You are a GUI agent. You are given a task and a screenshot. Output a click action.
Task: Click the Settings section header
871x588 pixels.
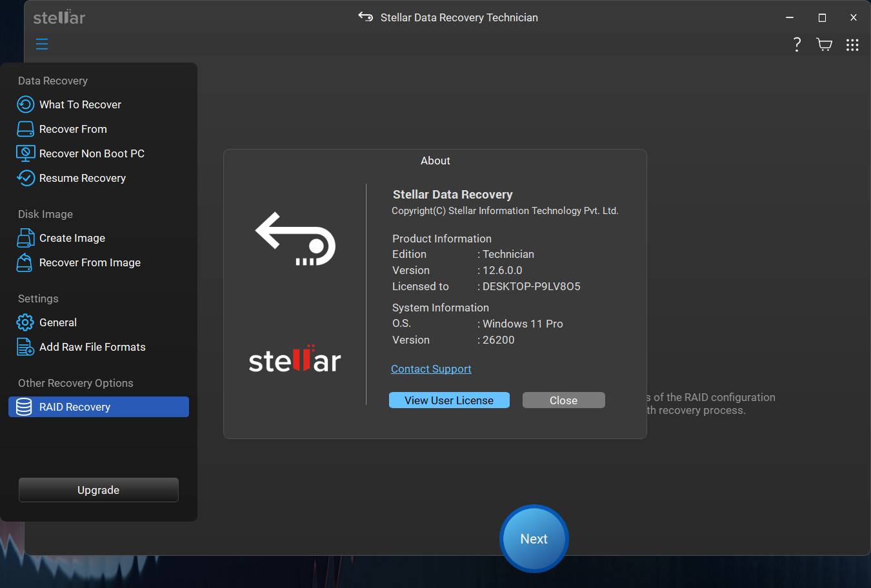[38, 299]
